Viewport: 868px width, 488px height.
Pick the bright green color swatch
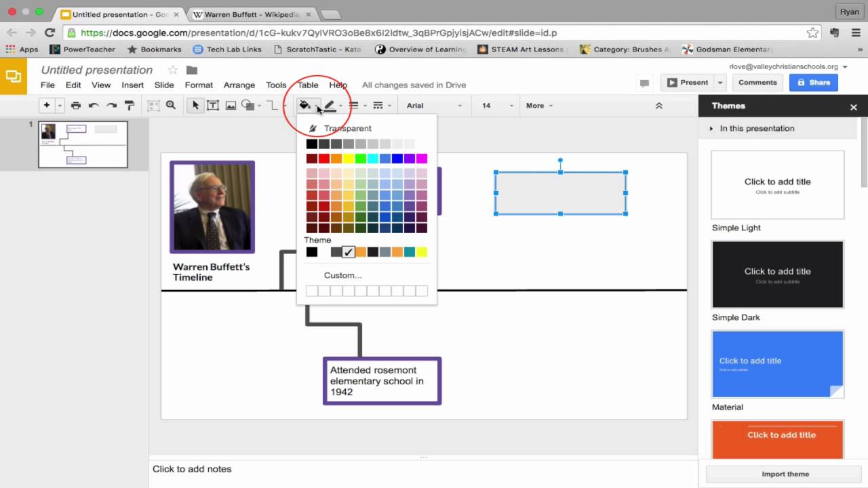pyautogui.click(x=361, y=159)
